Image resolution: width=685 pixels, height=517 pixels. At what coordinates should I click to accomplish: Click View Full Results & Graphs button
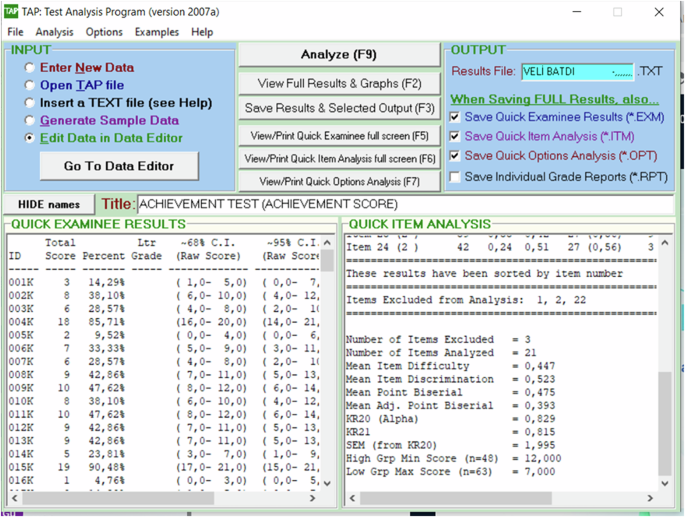339,83
